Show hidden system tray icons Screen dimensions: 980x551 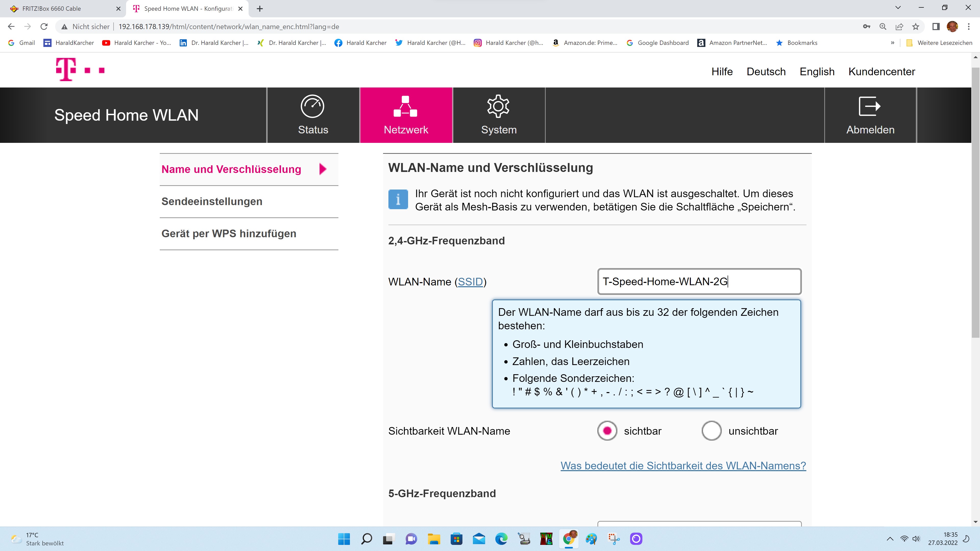point(890,539)
